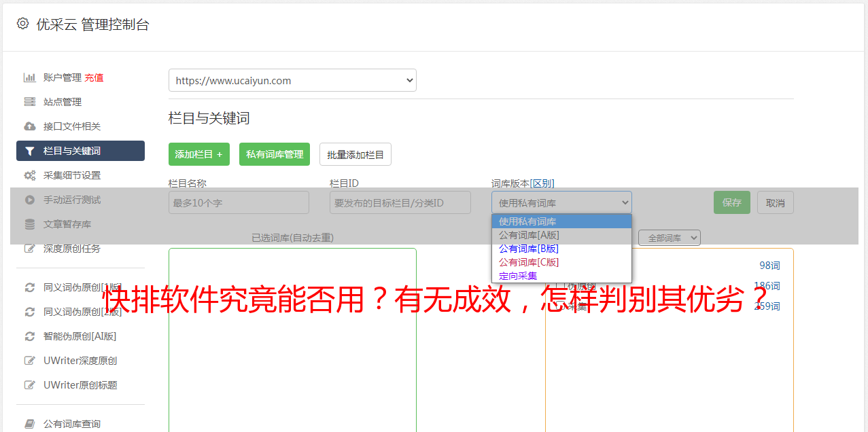
Task: Open the site URL dropdown https://www.ucaiyun.com
Action: click(292, 80)
